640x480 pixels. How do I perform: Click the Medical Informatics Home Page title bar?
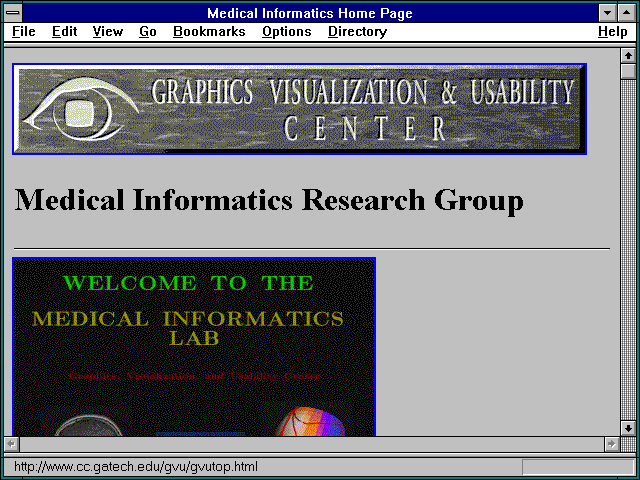[x=310, y=13]
